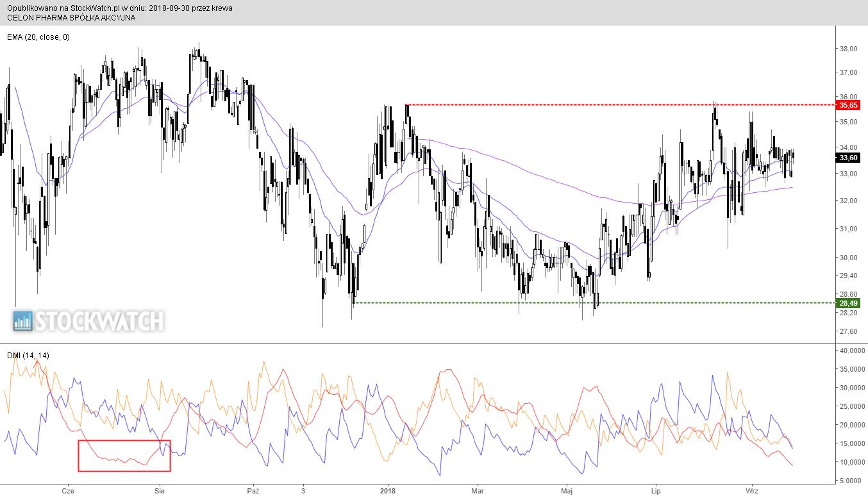868x496 pixels.
Task: Click the Paź month label on time axis
Action: [253, 491]
